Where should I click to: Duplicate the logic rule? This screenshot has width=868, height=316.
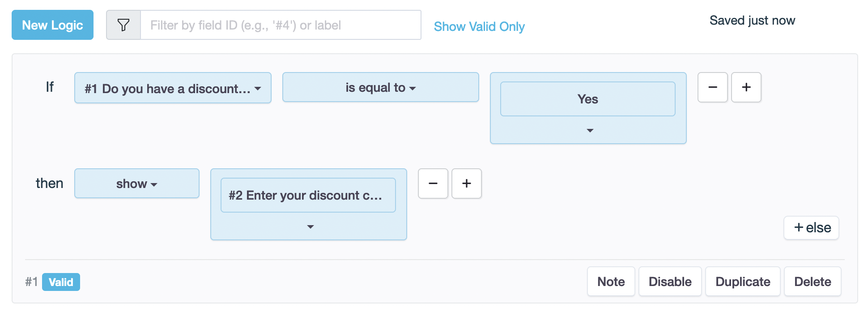(743, 282)
